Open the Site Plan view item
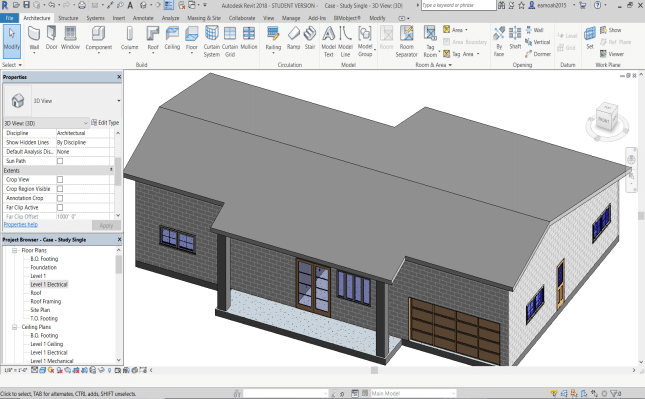 point(40,310)
